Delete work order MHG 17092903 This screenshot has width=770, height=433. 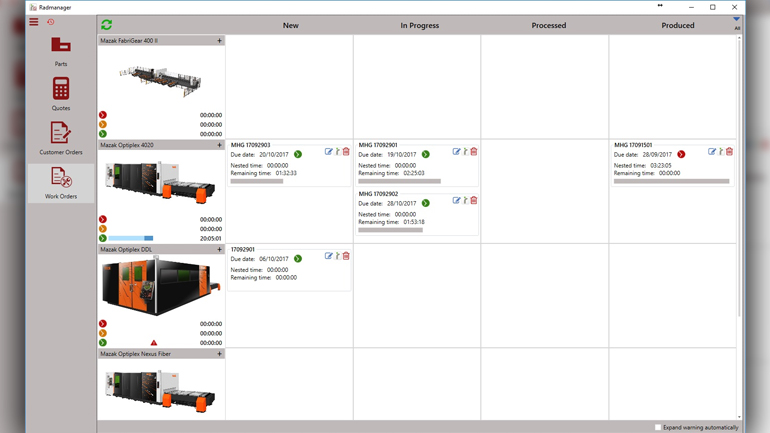coord(346,152)
